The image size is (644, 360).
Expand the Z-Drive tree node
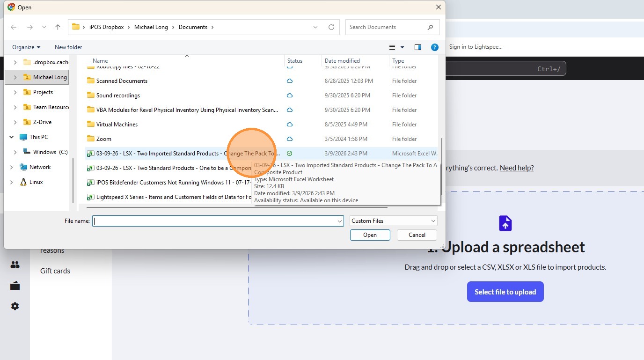point(15,122)
